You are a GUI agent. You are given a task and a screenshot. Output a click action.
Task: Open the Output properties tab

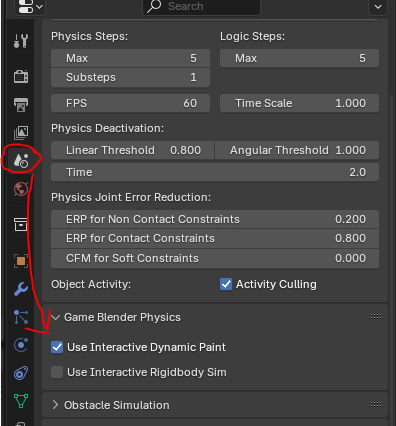(x=21, y=105)
